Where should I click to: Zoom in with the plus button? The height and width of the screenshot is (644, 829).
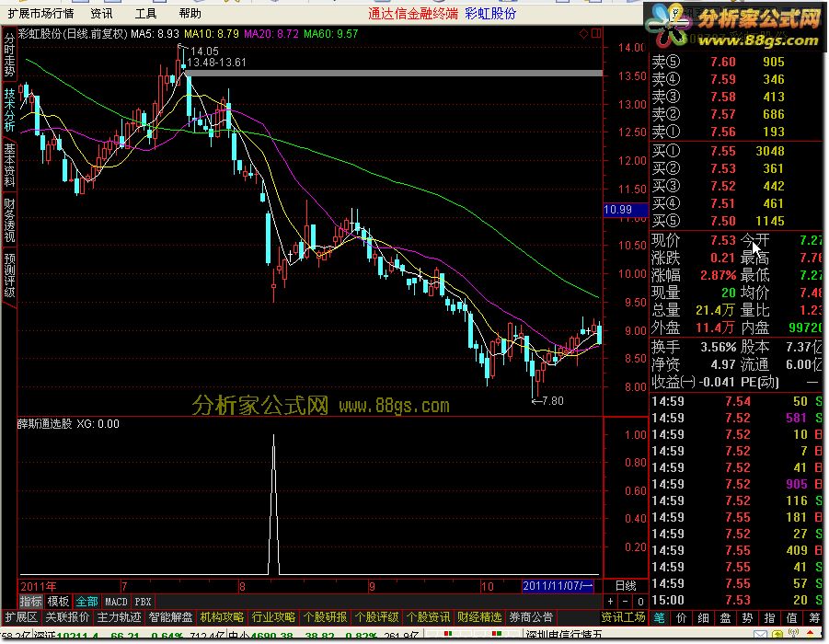pos(611,602)
